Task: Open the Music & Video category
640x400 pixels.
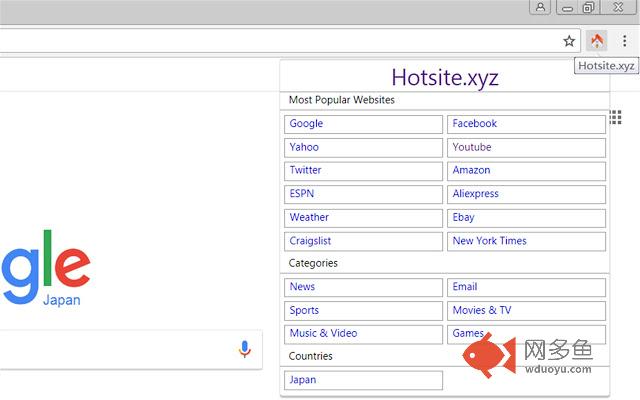Action: point(363,334)
